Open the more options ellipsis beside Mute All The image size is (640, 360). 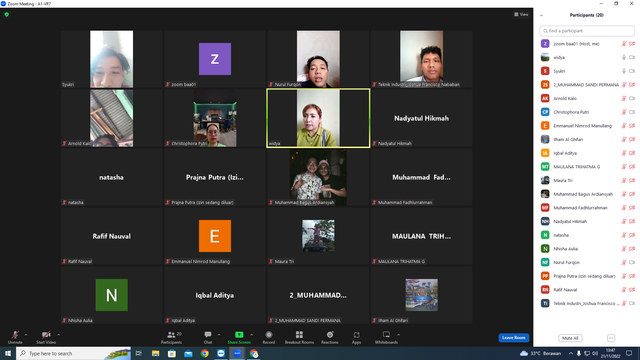(x=611, y=338)
